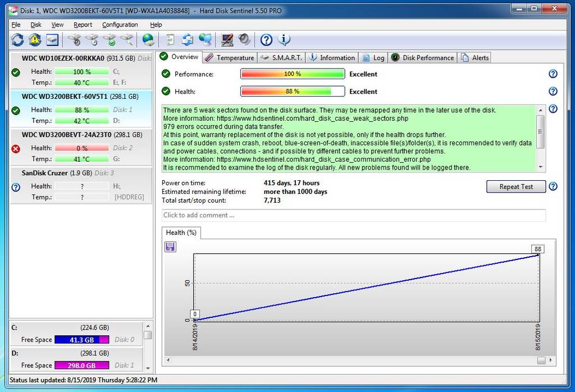Click up arrow of status text scrollbar
The height and width of the screenshot is (392, 575).
pyautogui.click(x=541, y=110)
